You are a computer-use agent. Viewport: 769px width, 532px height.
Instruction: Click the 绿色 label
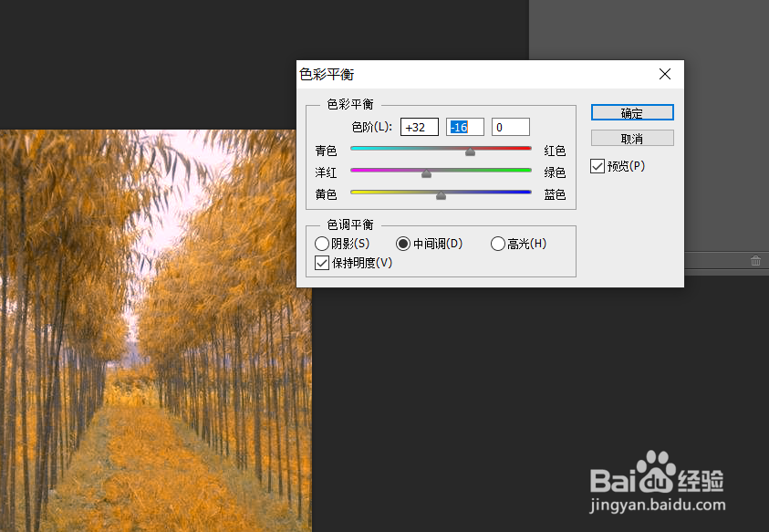click(555, 172)
